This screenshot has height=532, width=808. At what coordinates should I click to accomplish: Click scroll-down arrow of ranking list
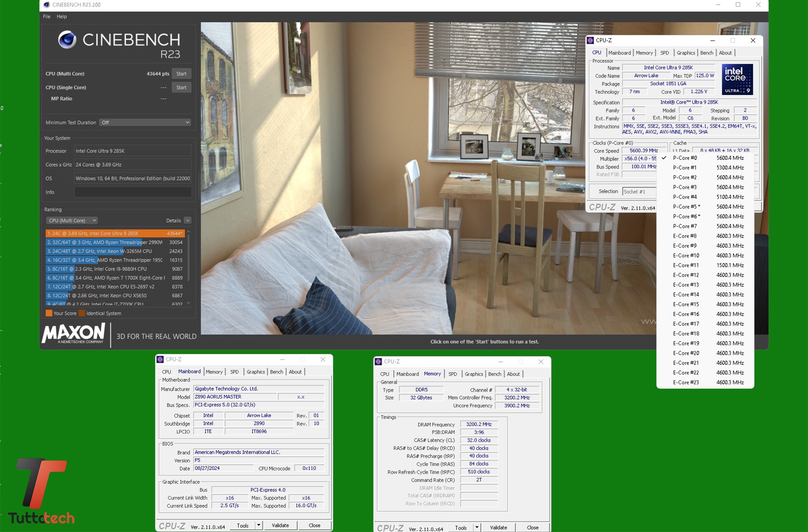click(x=188, y=303)
